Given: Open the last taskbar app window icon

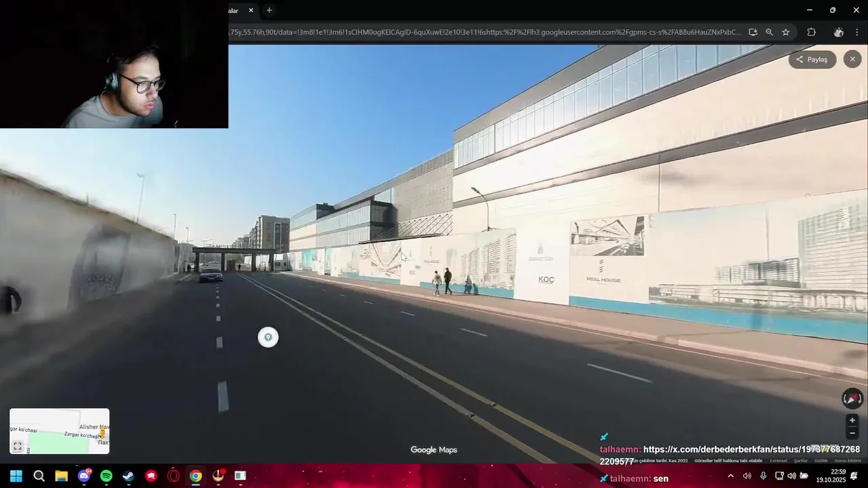Looking at the screenshot, I should pos(240,476).
